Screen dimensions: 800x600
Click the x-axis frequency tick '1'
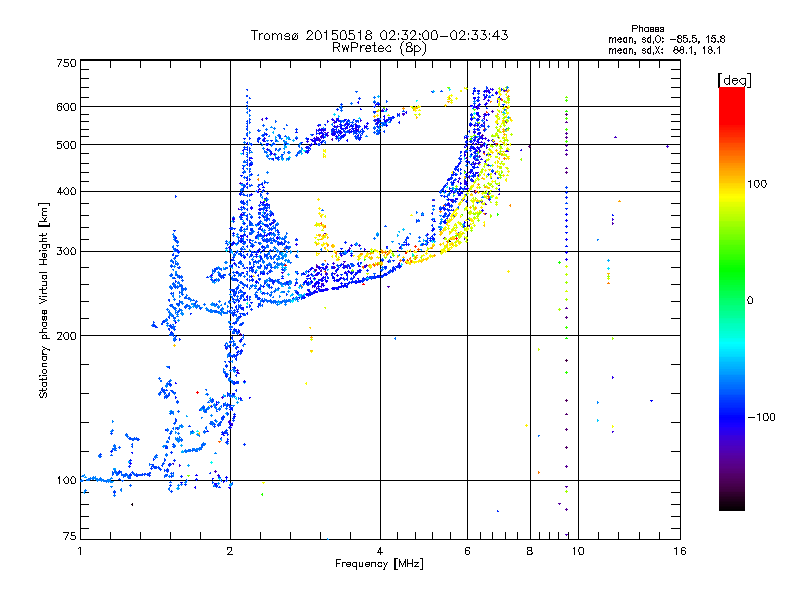pyautogui.click(x=80, y=551)
